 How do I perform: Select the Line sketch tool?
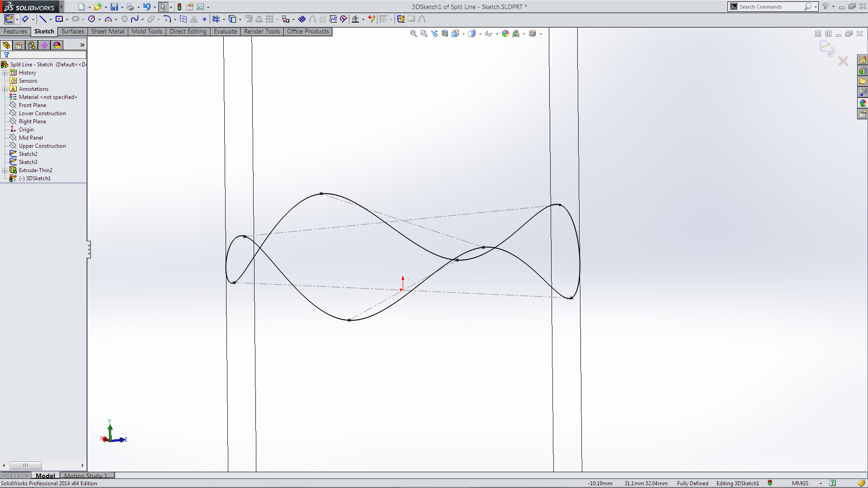point(42,19)
